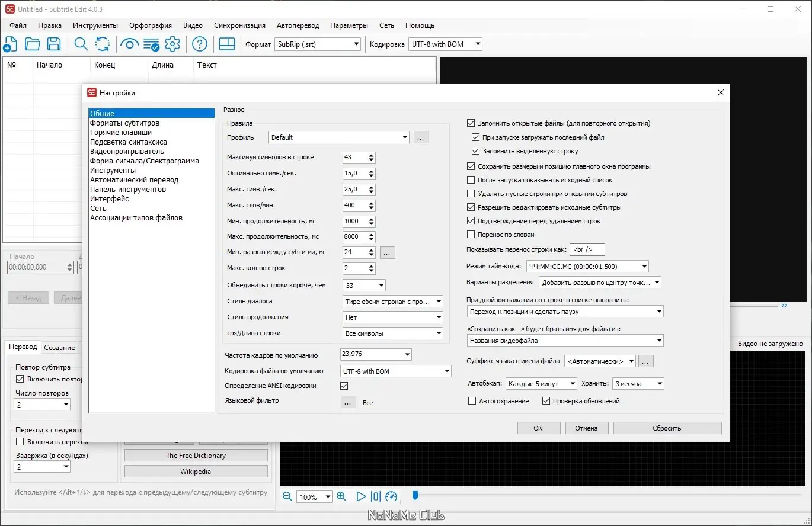This screenshot has width=812, height=526.
Task: Click the Help question mark icon
Action: (x=200, y=44)
